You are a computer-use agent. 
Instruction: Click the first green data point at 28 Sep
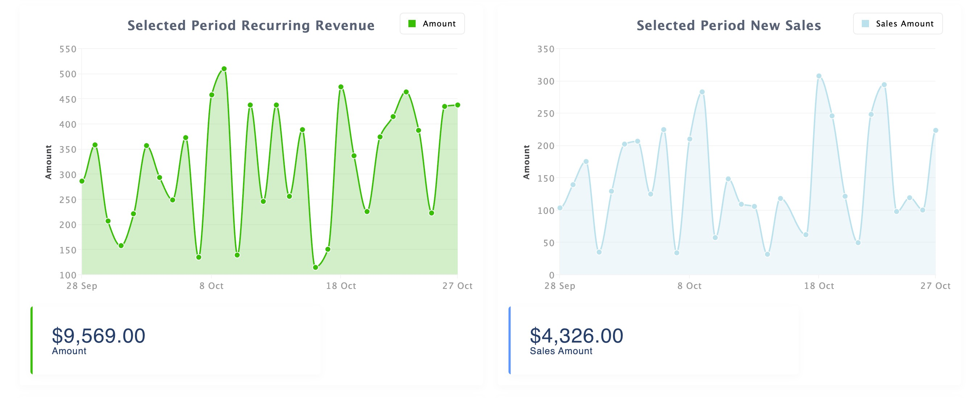point(82,181)
